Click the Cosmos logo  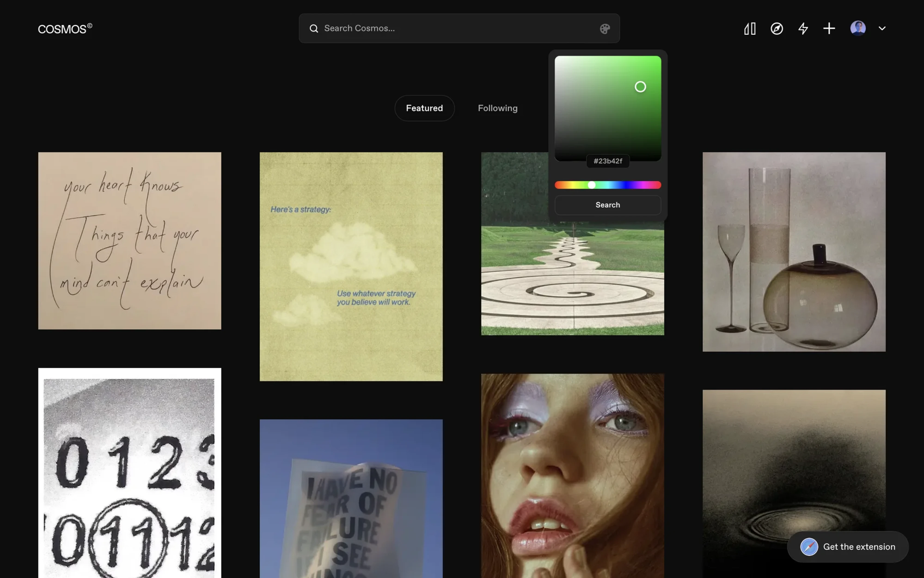click(x=65, y=29)
